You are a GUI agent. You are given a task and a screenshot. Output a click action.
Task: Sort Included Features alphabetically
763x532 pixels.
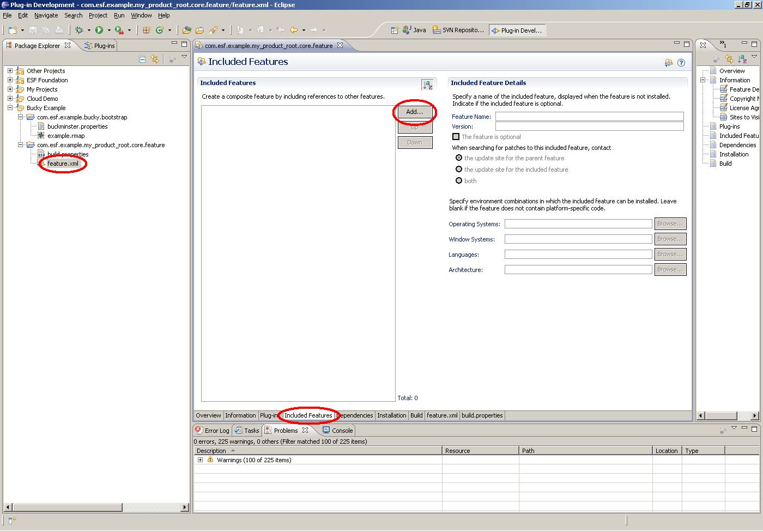click(427, 84)
